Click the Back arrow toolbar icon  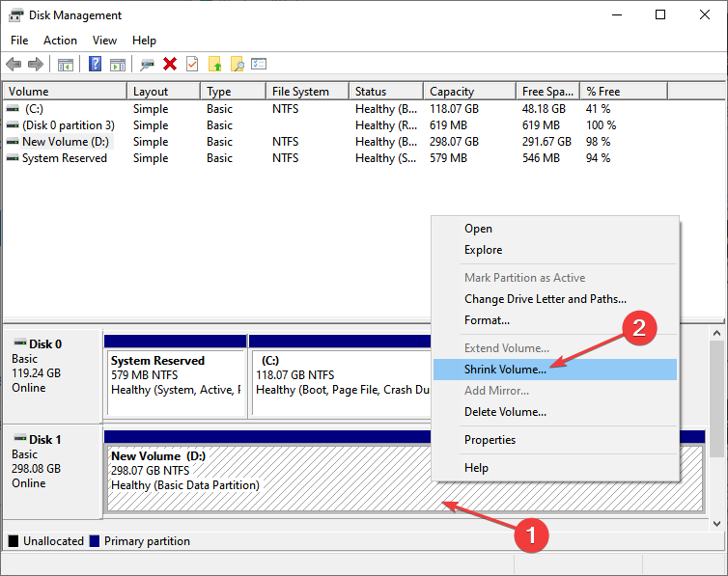tap(14, 64)
